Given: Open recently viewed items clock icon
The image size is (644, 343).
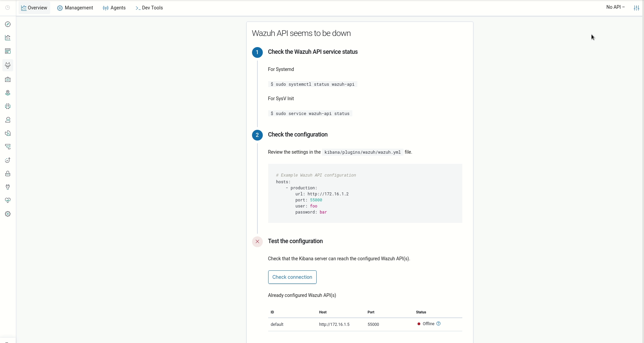Looking at the screenshot, I should pos(8,7).
